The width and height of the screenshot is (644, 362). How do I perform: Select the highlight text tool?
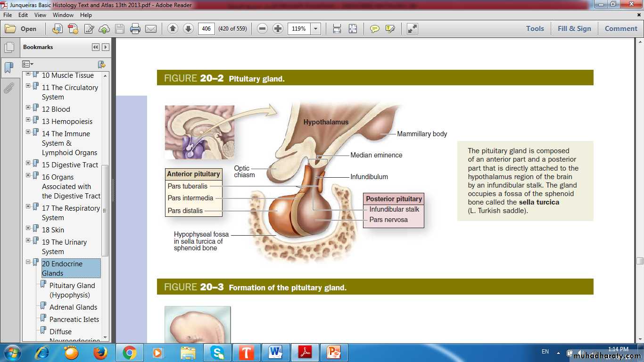click(390, 29)
